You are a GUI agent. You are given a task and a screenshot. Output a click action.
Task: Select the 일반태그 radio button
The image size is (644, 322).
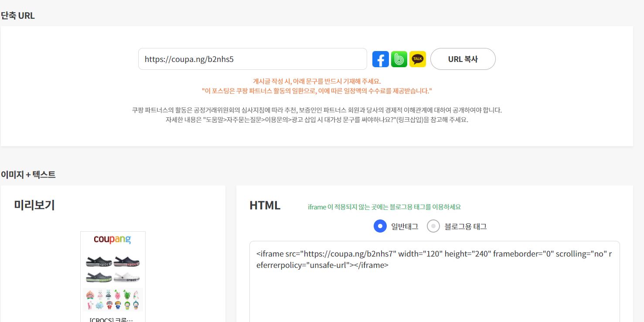[380, 226]
